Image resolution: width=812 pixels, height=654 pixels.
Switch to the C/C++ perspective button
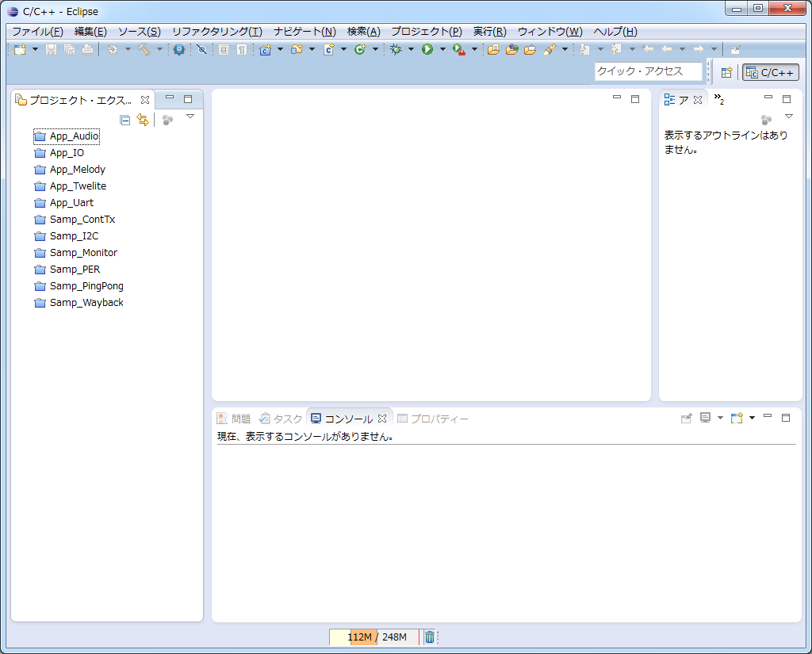tap(771, 72)
